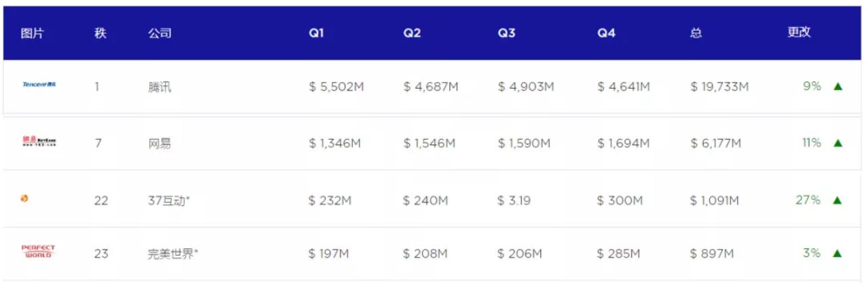The width and height of the screenshot is (868, 289).
Task: Open the 腾讯 company name
Action: pos(159,87)
